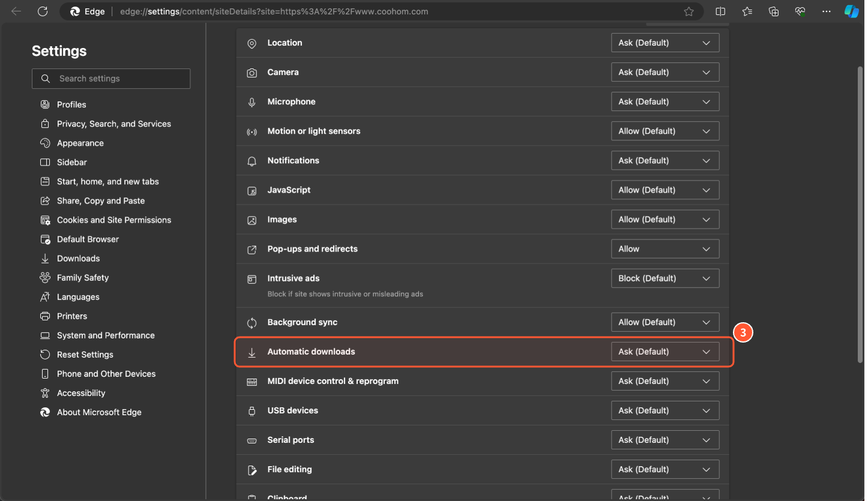Expand the JavaScript permission dropdown
This screenshot has height=501, width=868.
tap(665, 190)
